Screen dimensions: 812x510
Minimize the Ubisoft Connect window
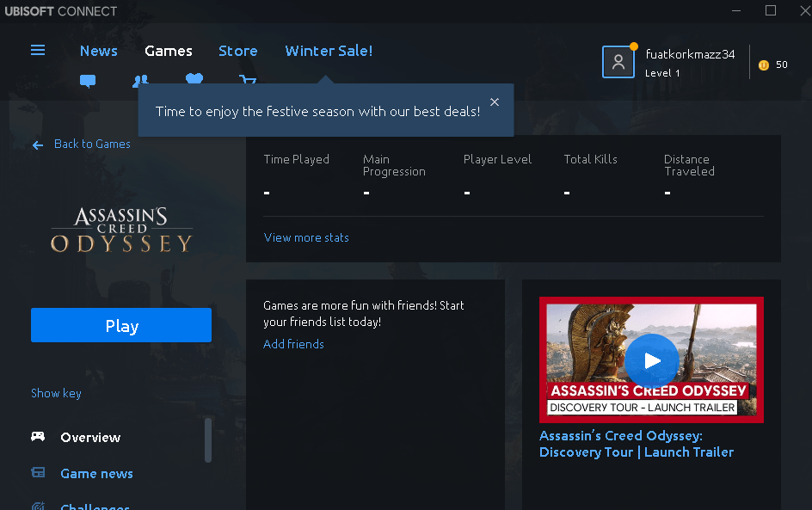(736, 11)
